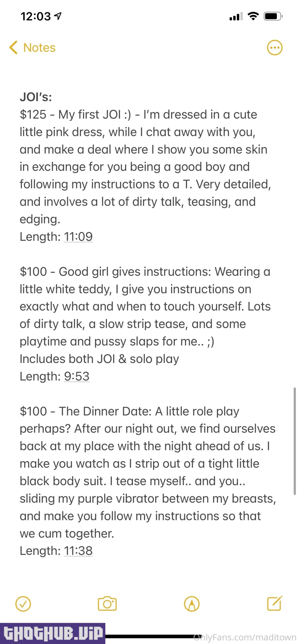Image resolution: width=298 pixels, height=644 pixels.
Task: Open the camera attachment icon
Action: pyautogui.click(x=107, y=604)
